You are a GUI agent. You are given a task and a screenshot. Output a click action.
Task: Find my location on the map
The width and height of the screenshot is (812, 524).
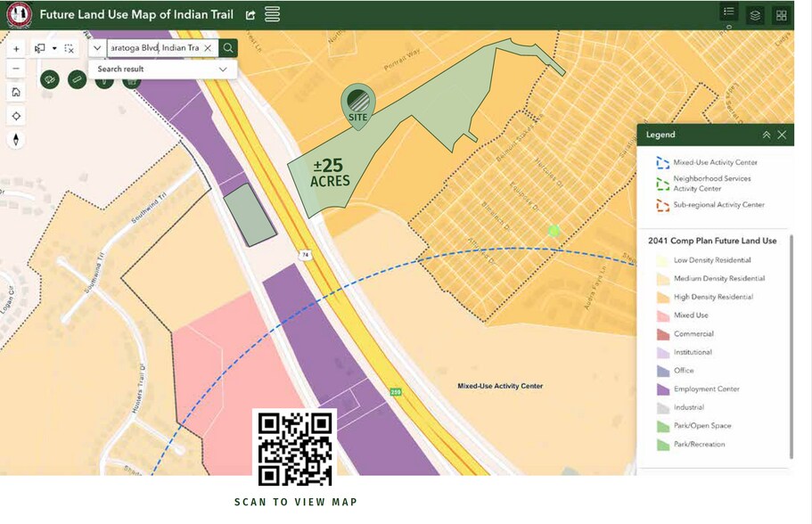(16, 116)
